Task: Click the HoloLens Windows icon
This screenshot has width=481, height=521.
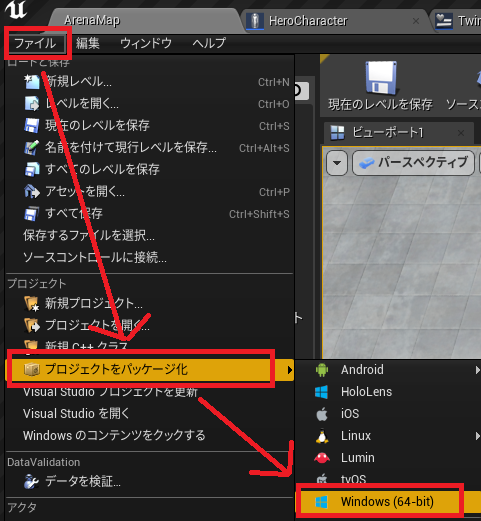Action: coord(322,392)
